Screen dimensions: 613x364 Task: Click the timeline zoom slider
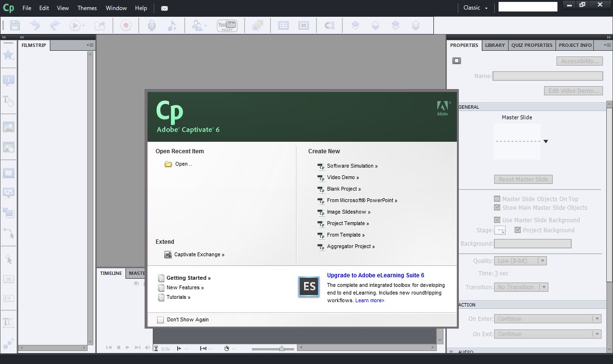[282, 349]
